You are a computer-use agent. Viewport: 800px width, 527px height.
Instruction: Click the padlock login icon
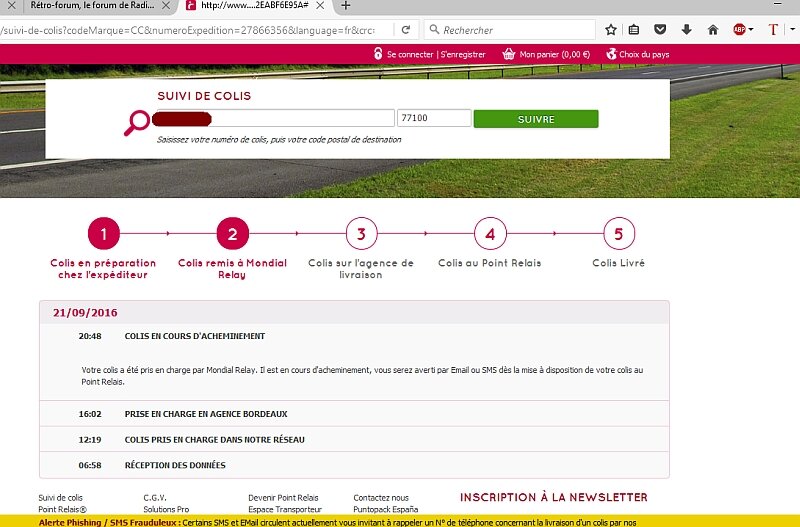tap(378, 54)
